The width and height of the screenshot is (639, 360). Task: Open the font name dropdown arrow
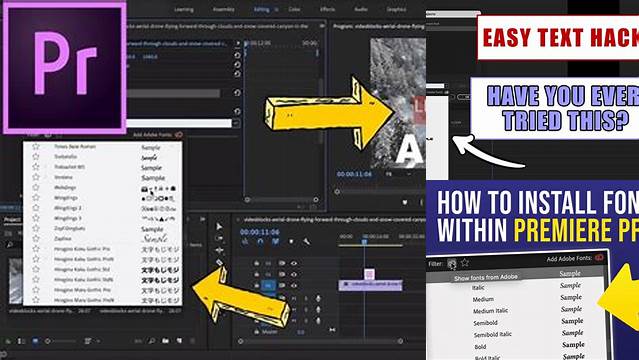pos(236,123)
